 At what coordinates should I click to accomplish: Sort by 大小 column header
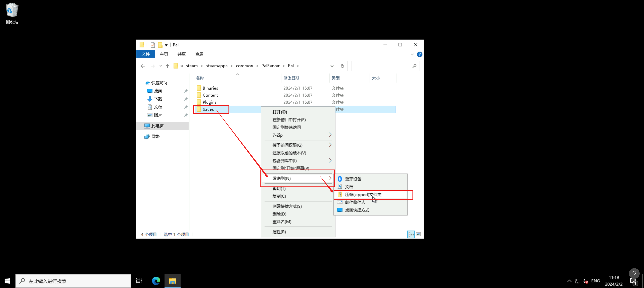[x=376, y=78]
